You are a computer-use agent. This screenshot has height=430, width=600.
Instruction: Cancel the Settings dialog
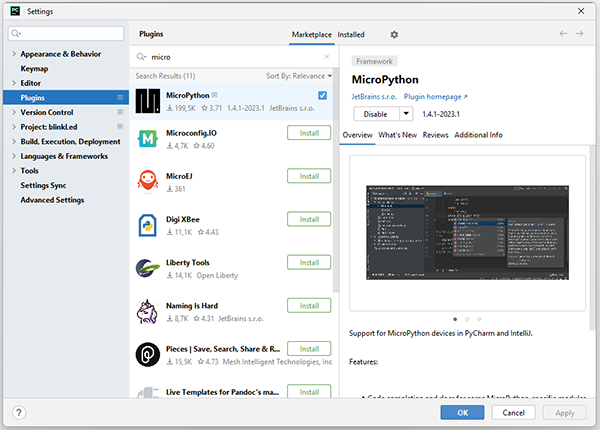[x=513, y=413]
